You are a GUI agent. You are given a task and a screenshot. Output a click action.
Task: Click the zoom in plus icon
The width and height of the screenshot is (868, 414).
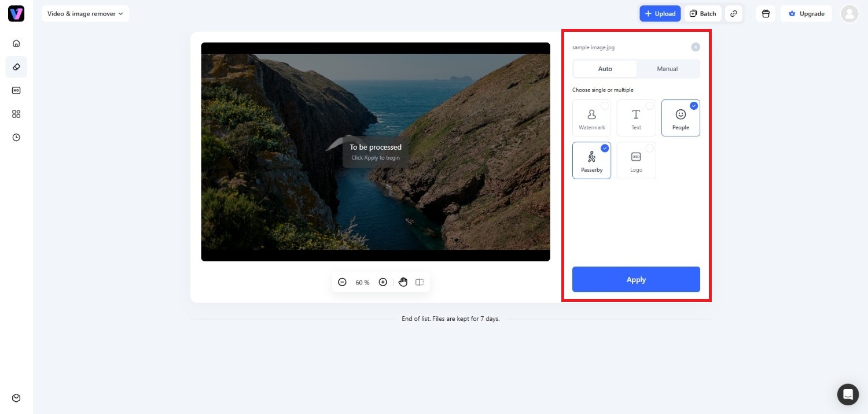pos(382,282)
